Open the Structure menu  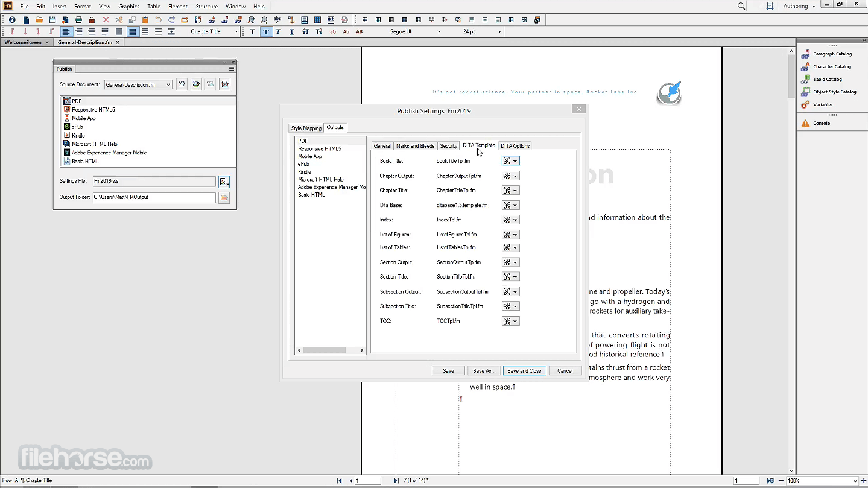[206, 7]
